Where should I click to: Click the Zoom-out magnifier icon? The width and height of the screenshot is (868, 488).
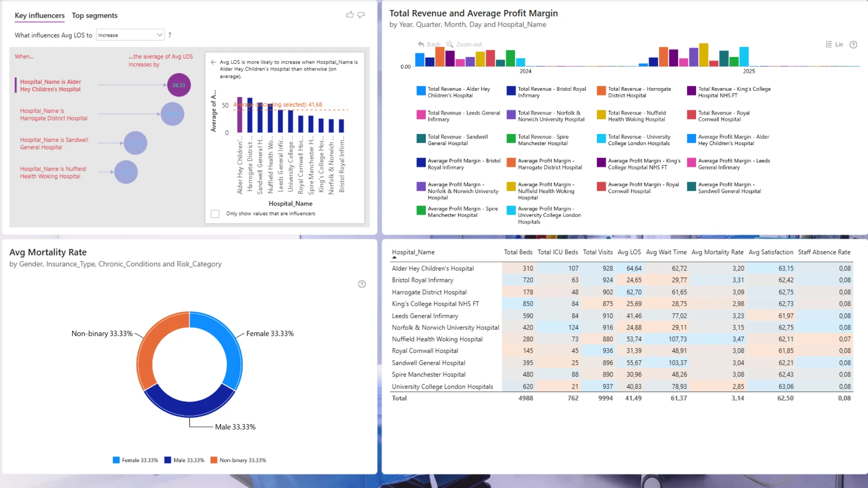point(449,44)
